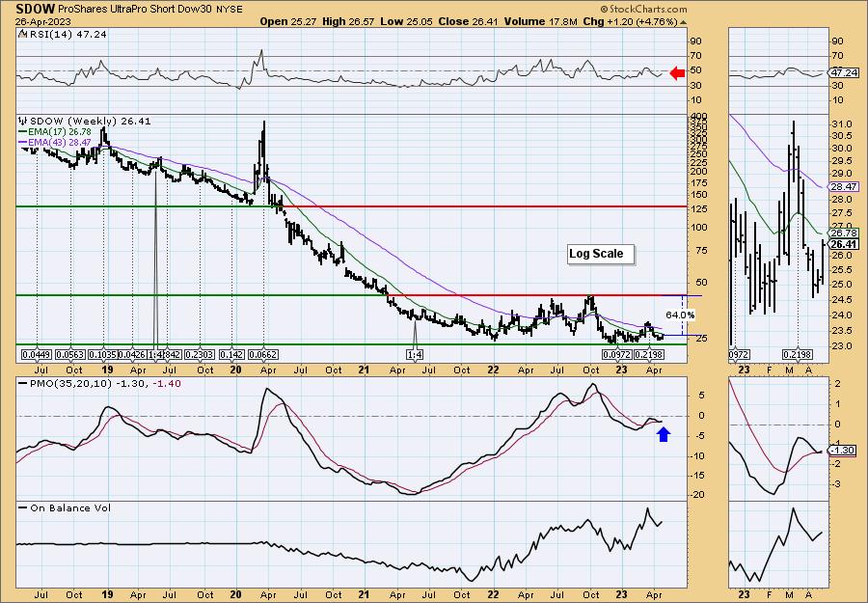Click the 26-Apr-2023 date label
This screenshot has height=603, width=868.
coord(41,21)
